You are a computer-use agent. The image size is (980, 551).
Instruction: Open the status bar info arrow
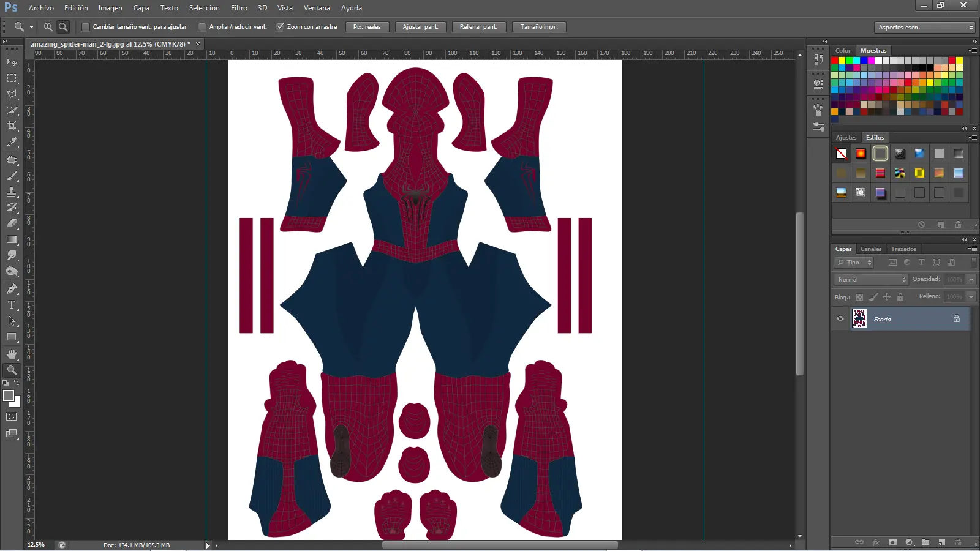click(x=208, y=545)
